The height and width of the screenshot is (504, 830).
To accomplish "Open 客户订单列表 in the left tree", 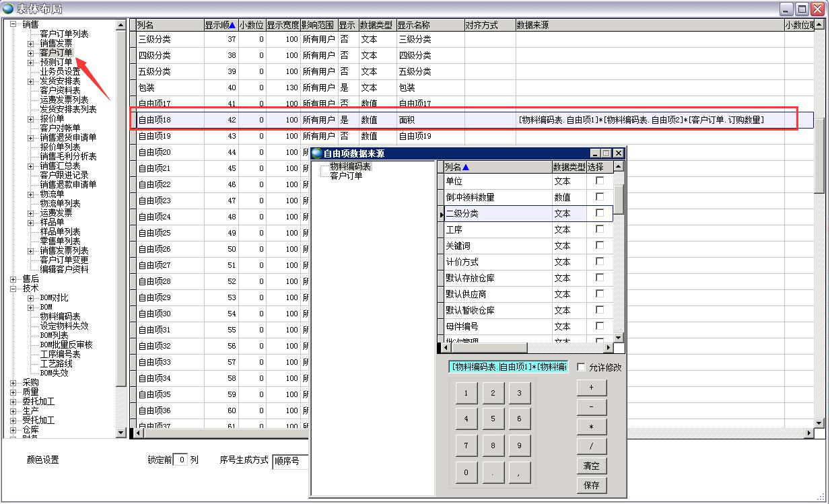I will (64, 34).
